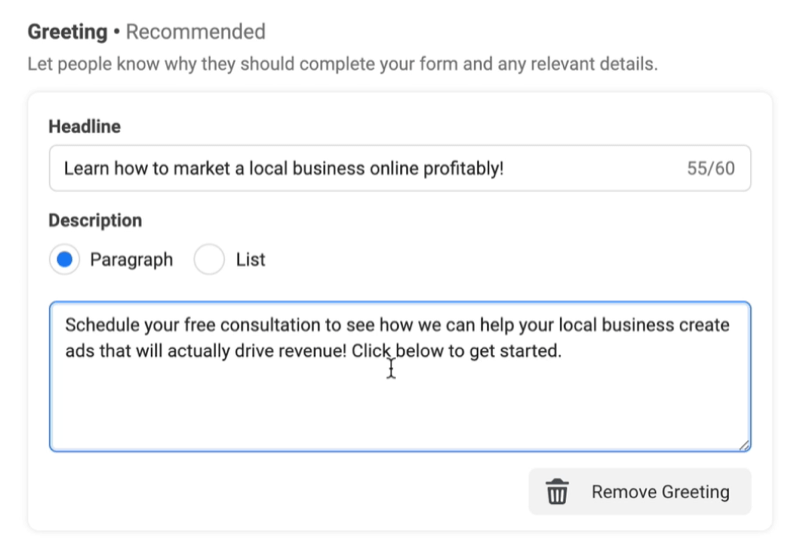This screenshot has width=800, height=550.
Task: Select the List radio button
Action: (209, 259)
